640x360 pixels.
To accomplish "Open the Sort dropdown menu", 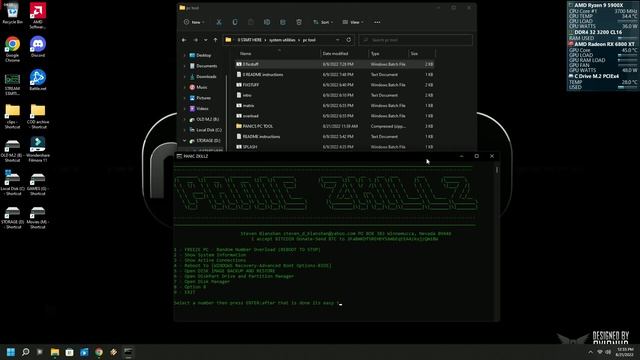I will click(x=323, y=22).
